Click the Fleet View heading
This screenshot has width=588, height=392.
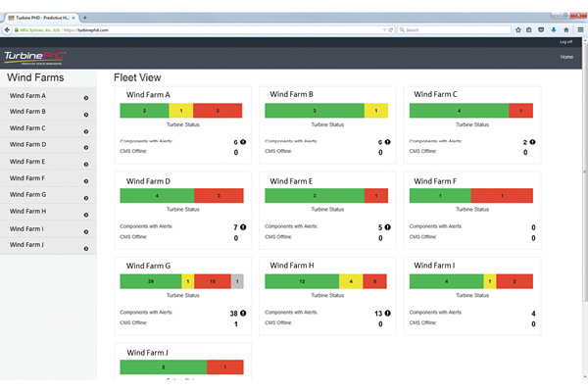pos(137,77)
